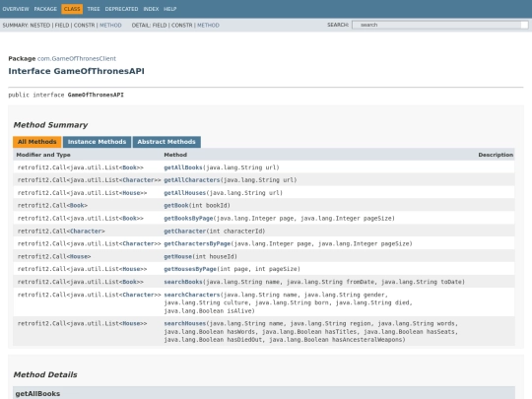Click House type link in searchHouses row
Viewport: 532px width, 399px height.
(x=131, y=323)
